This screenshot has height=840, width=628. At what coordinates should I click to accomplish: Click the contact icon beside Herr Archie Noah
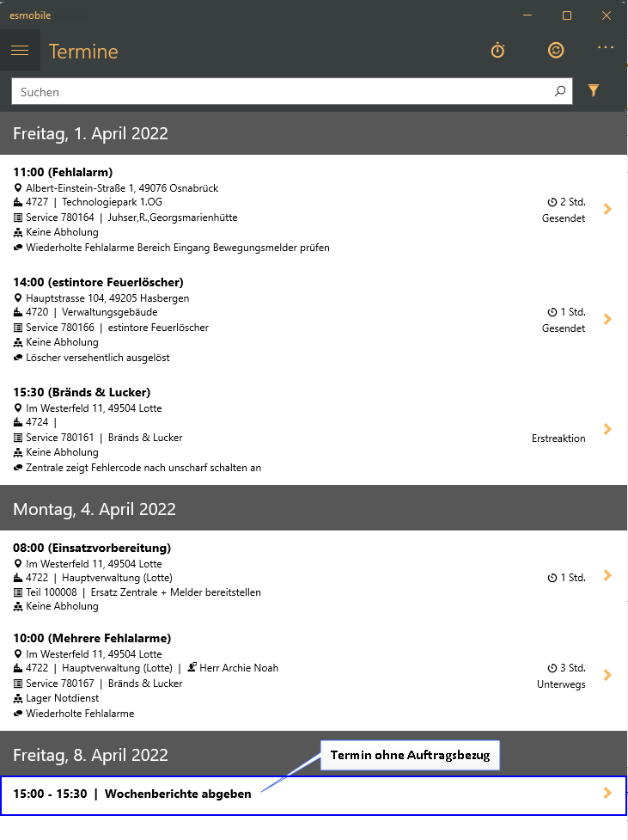[192, 667]
